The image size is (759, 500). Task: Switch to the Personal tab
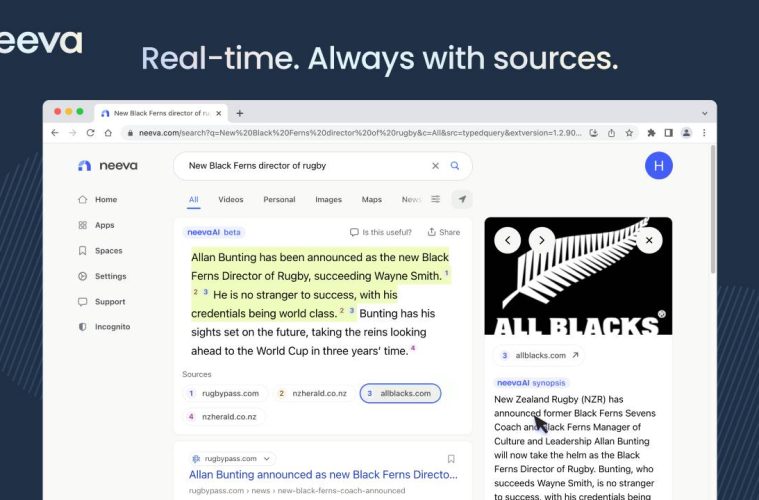279,199
